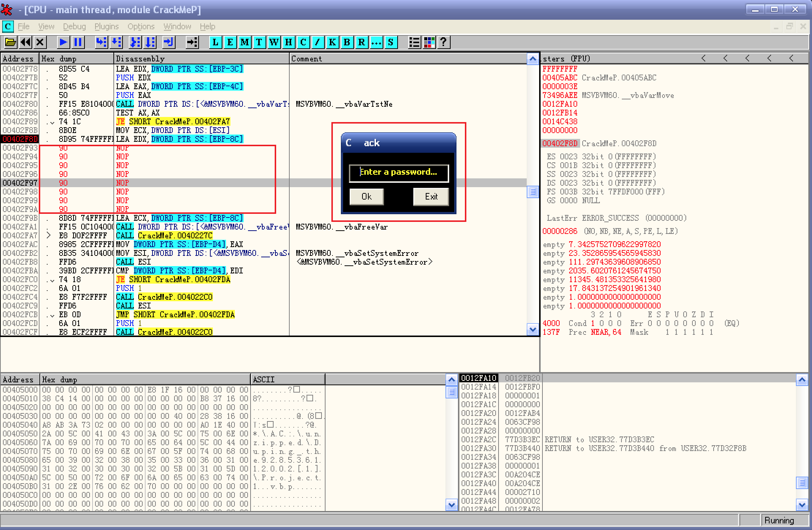Viewport: 812px width, 530px height.
Task: Click the Help question mark icon
Action: point(443,42)
